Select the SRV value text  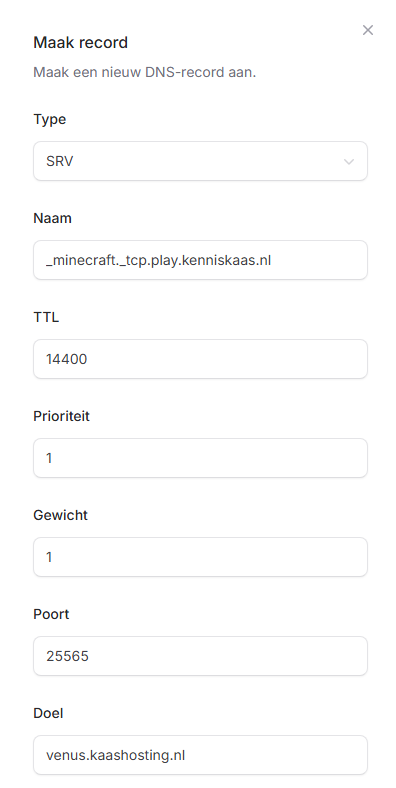pyautogui.click(x=60, y=162)
